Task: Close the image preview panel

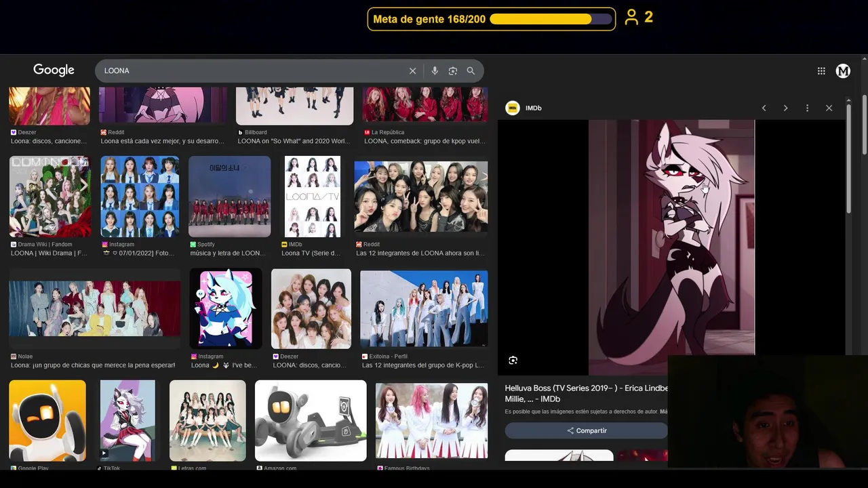Action: point(829,108)
